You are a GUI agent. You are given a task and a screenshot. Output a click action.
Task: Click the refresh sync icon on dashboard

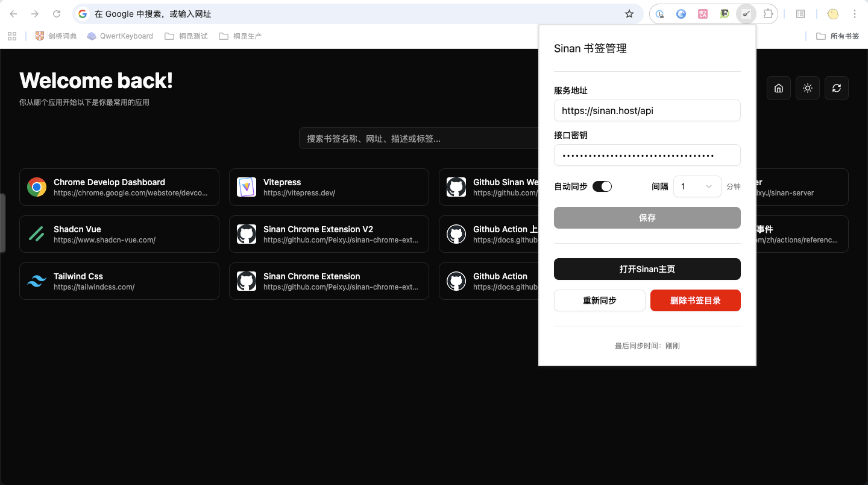coord(837,88)
